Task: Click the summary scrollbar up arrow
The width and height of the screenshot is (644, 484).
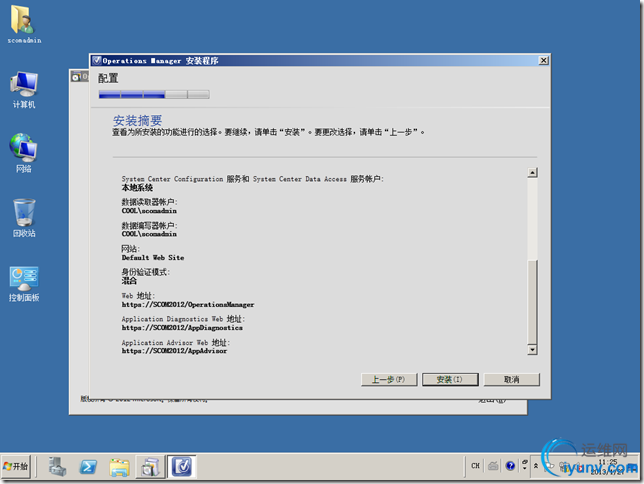Action: point(532,173)
